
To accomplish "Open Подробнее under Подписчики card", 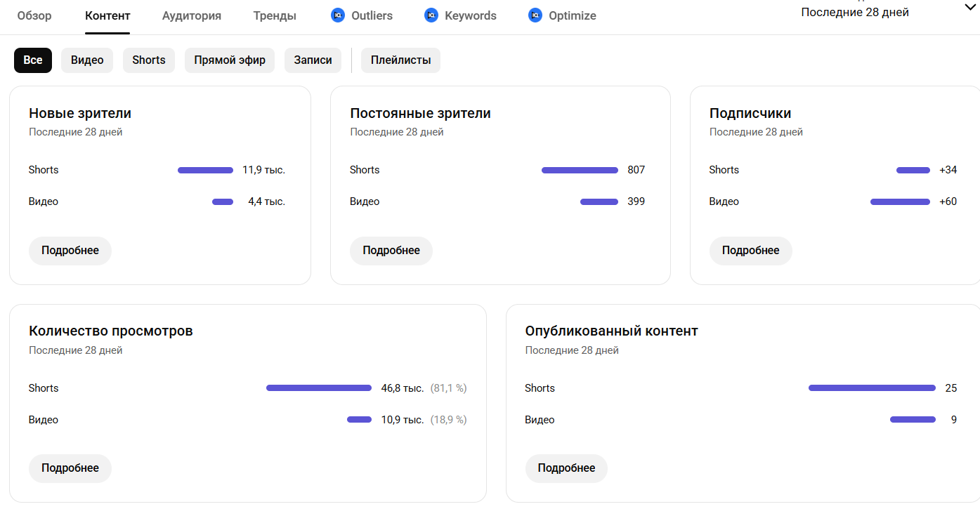I will tap(750, 251).
